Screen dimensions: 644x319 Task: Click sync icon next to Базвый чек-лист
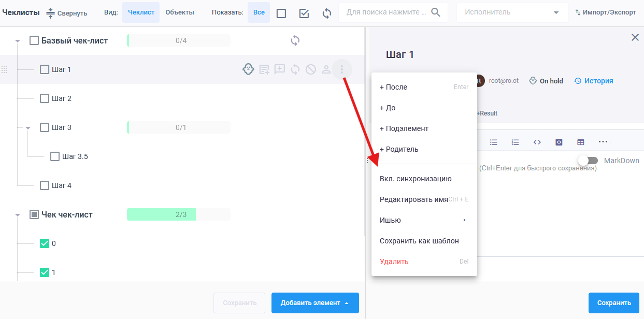click(295, 40)
